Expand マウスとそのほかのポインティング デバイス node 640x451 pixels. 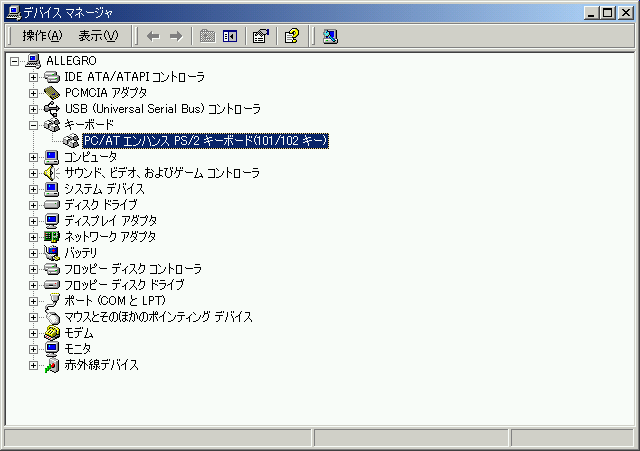[33, 317]
